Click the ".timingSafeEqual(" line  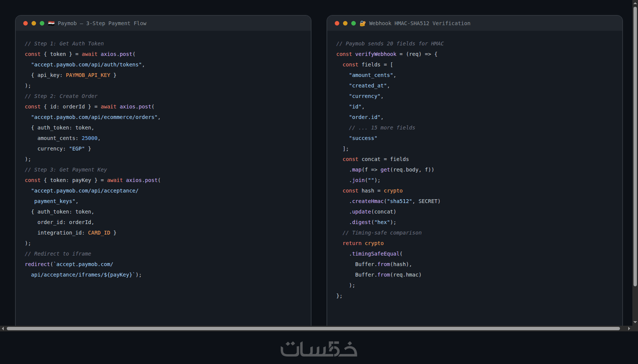376,254
